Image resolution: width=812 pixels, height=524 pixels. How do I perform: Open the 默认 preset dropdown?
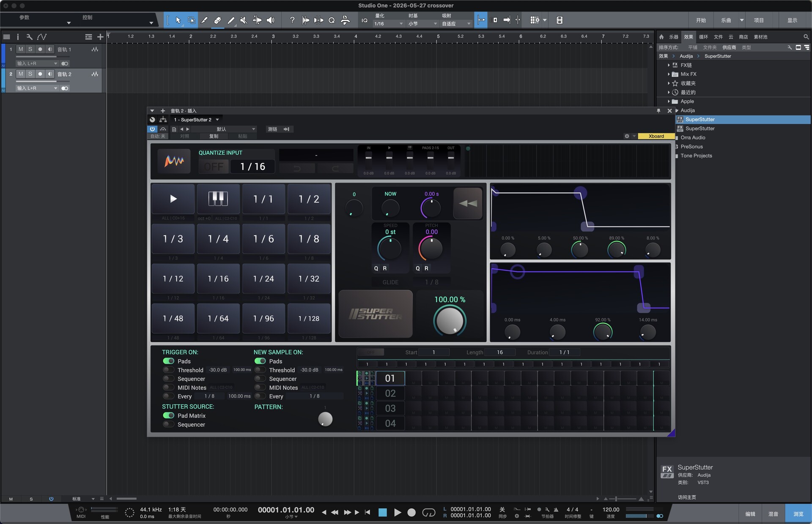click(x=225, y=129)
